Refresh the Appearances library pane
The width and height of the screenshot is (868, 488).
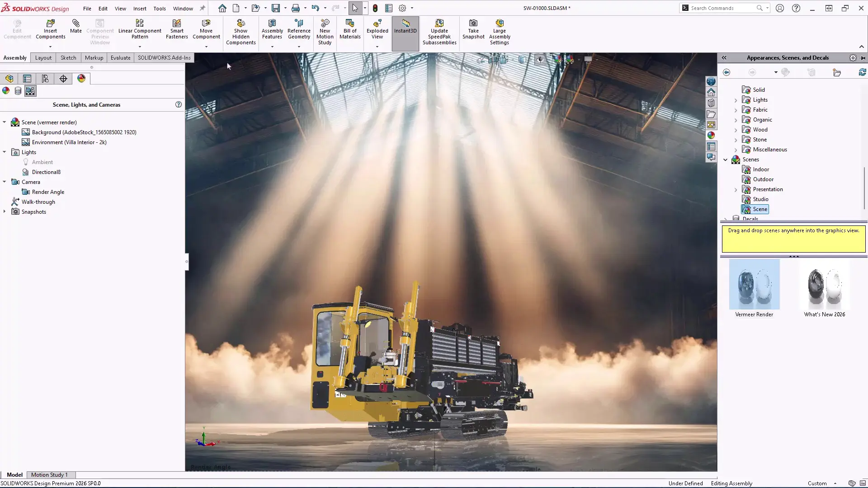point(863,72)
